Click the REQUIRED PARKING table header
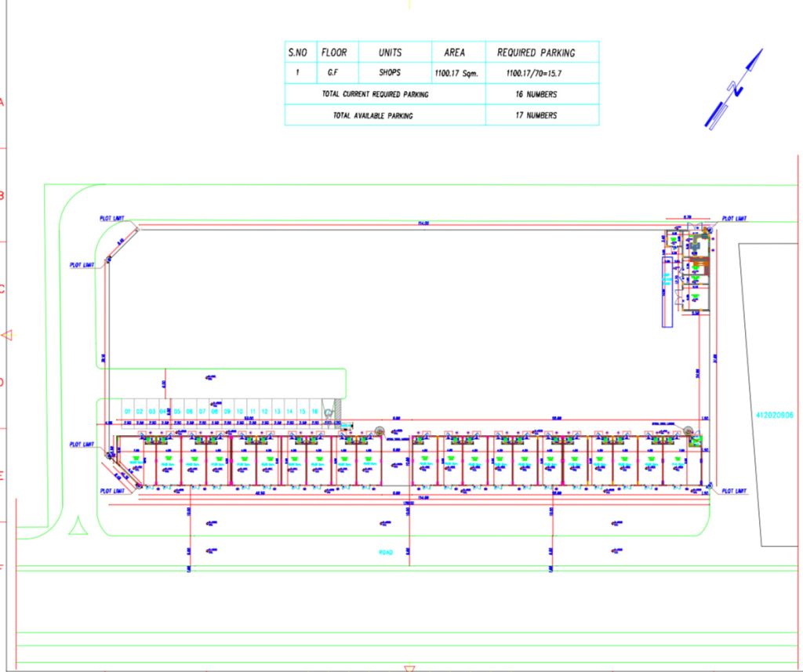 coord(536,53)
